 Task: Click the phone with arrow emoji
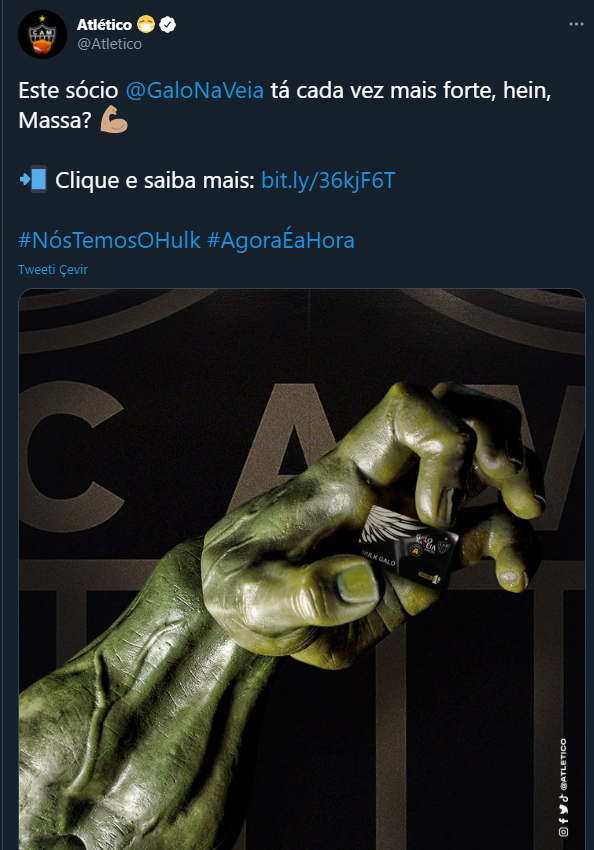(x=33, y=179)
